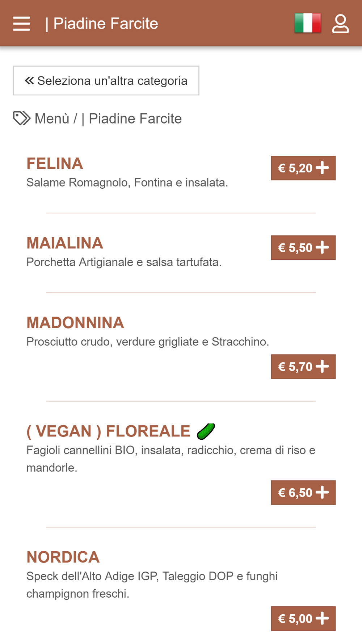Open the ( VEGAN ) FLOREALE title
This screenshot has height=644, width=362.
coord(108,431)
